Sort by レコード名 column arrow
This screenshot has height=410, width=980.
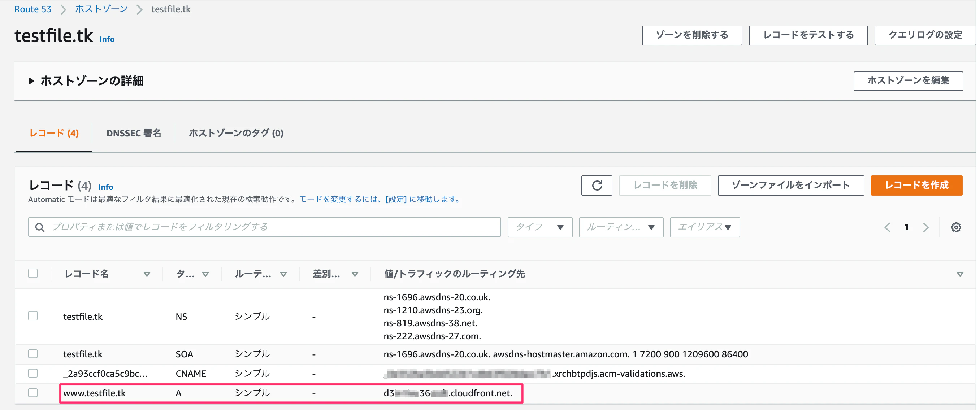click(147, 274)
